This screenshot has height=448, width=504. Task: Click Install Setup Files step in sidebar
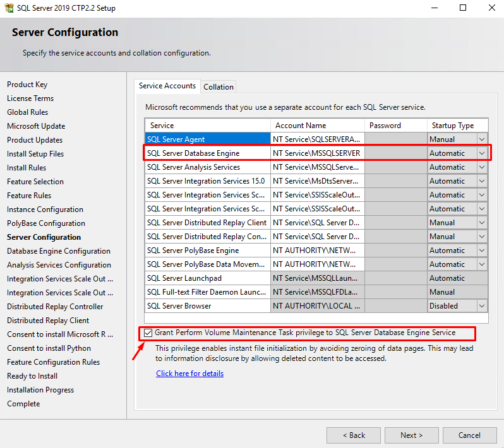pos(35,154)
